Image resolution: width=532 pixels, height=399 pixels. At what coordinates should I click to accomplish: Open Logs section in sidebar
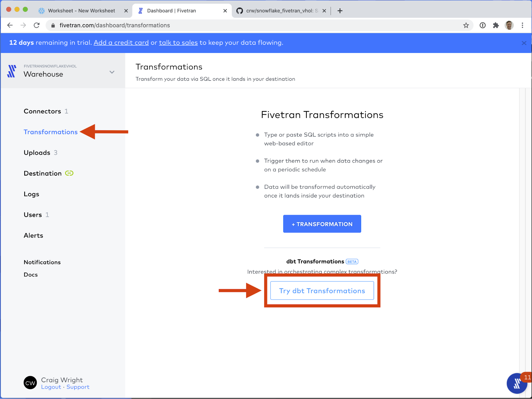31,194
